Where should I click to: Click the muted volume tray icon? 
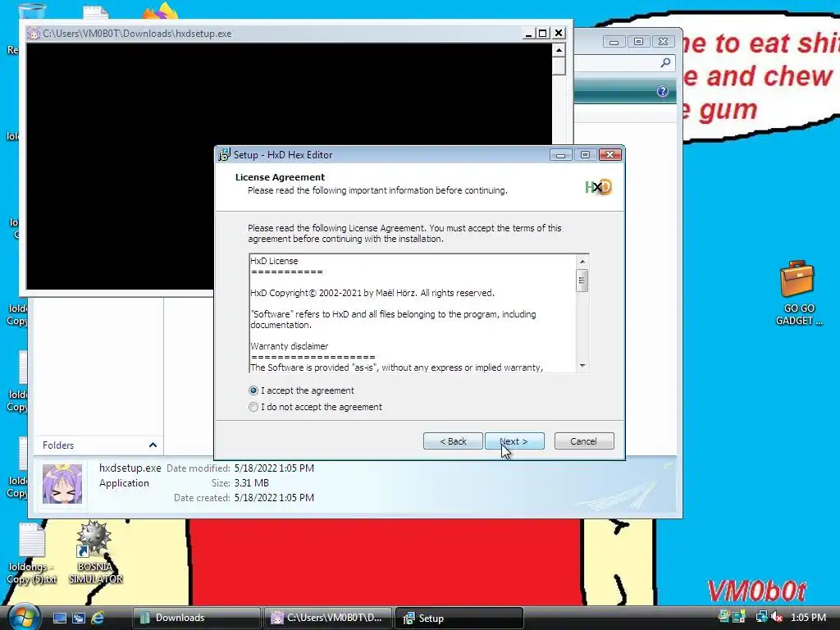pos(777,617)
